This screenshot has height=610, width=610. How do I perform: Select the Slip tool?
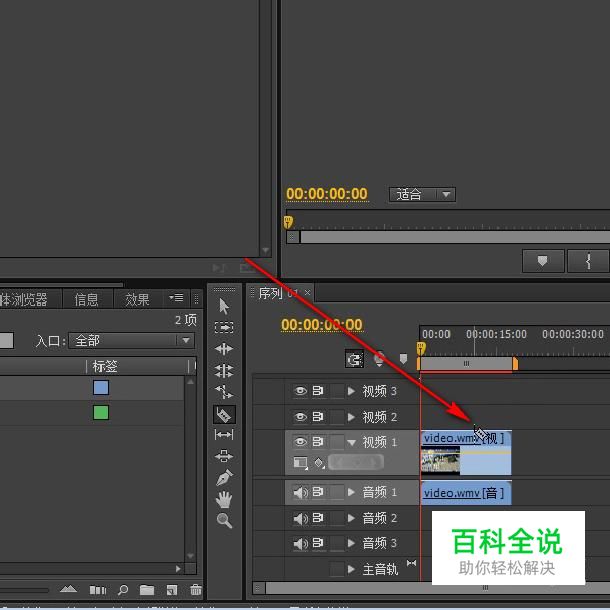(224, 435)
